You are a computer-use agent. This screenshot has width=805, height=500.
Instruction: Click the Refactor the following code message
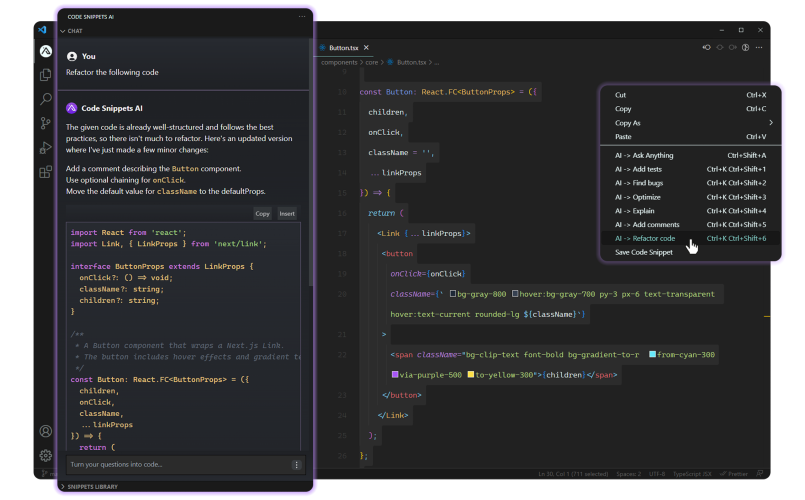coord(112,72)
